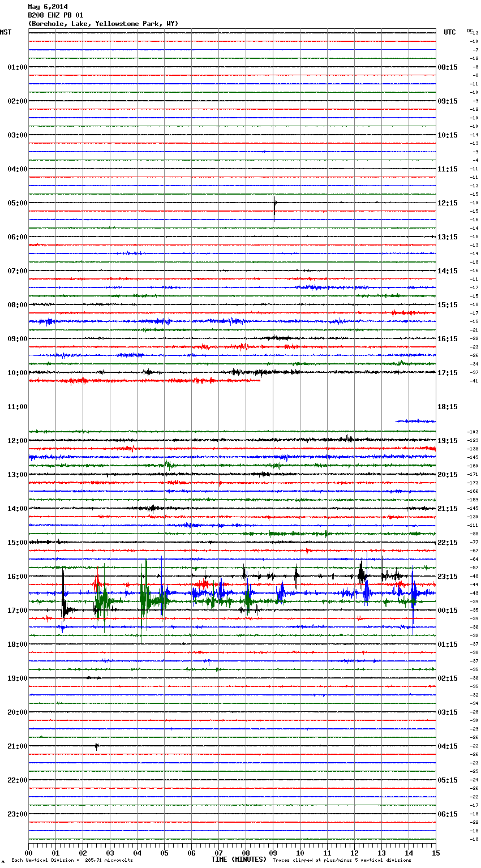
Task: Click the DC offset value -88
Action: [x=474, y=534]
